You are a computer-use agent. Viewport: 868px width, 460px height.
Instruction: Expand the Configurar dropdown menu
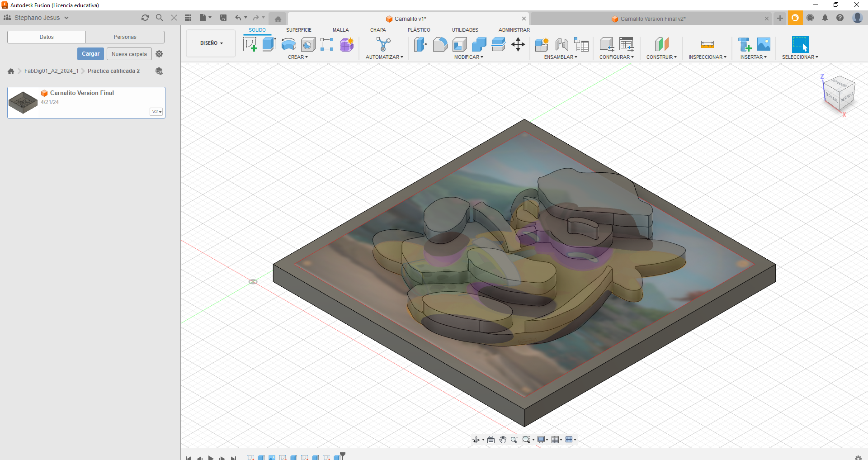point(617,57)
